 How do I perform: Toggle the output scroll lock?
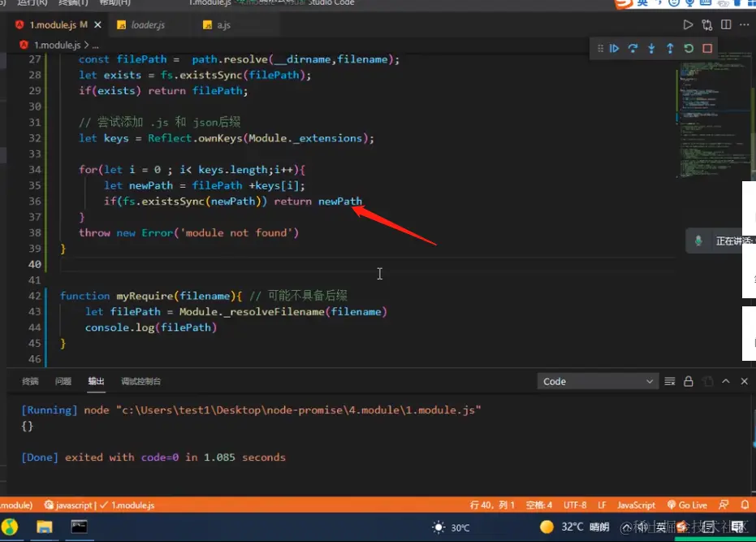click(689, 381)
